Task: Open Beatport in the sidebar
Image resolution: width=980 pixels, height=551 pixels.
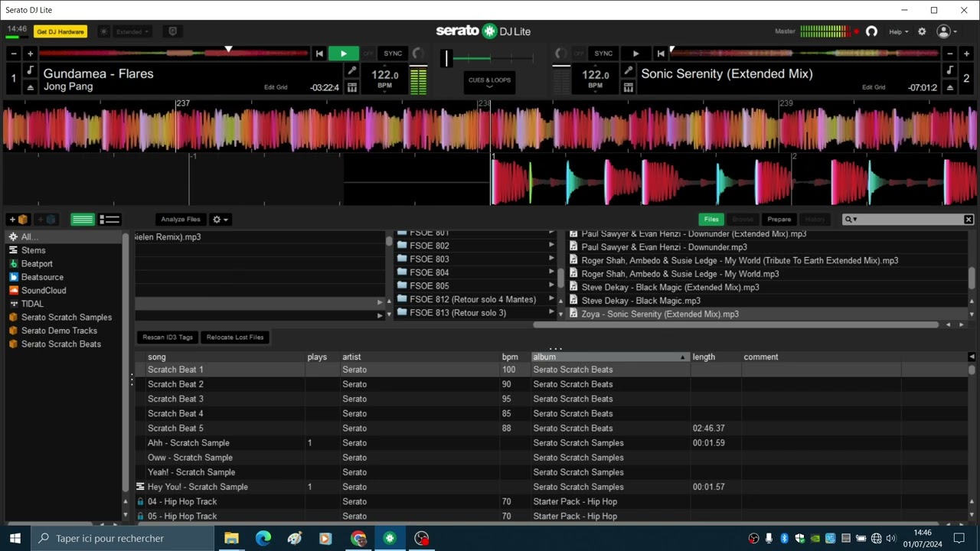Action: click(64, 263)
